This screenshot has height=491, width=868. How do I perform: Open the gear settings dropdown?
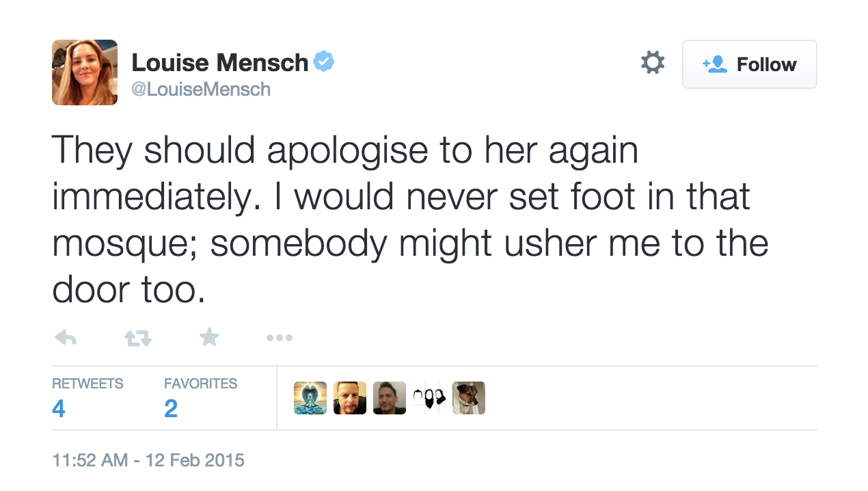(653, 64)
